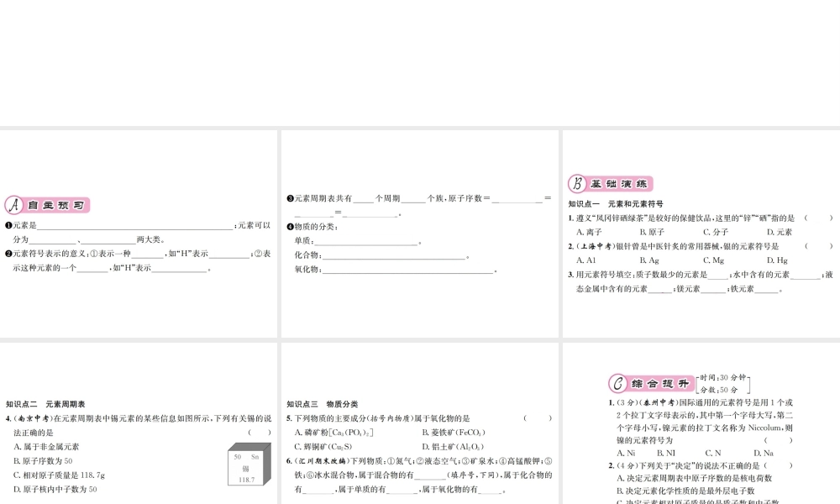
Task: Select option B. 决定元素化学性质的是最外层电子数
Action: 685,491
